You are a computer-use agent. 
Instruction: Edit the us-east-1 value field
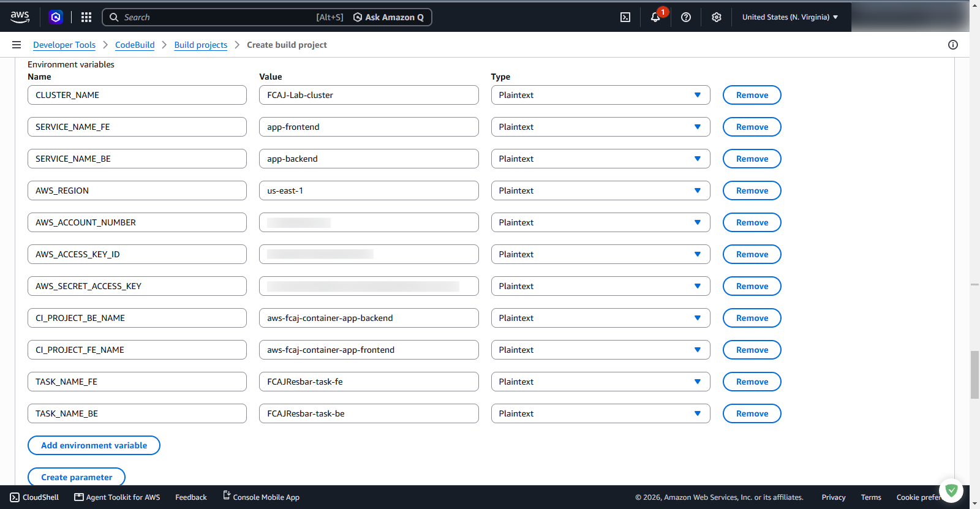click(x=369, y=190)
